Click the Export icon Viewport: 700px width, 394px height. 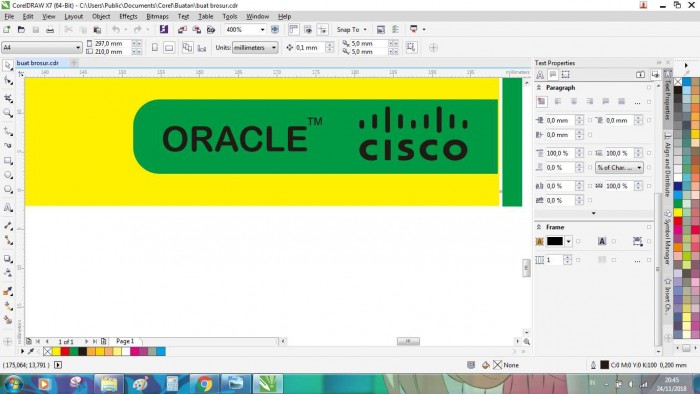[x=196, y=29]
